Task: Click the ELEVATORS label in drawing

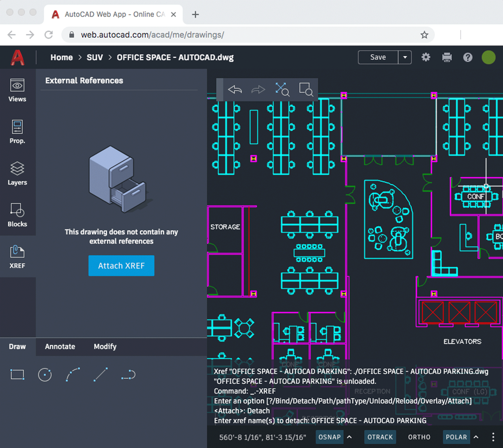Action: tap(462, 341)
